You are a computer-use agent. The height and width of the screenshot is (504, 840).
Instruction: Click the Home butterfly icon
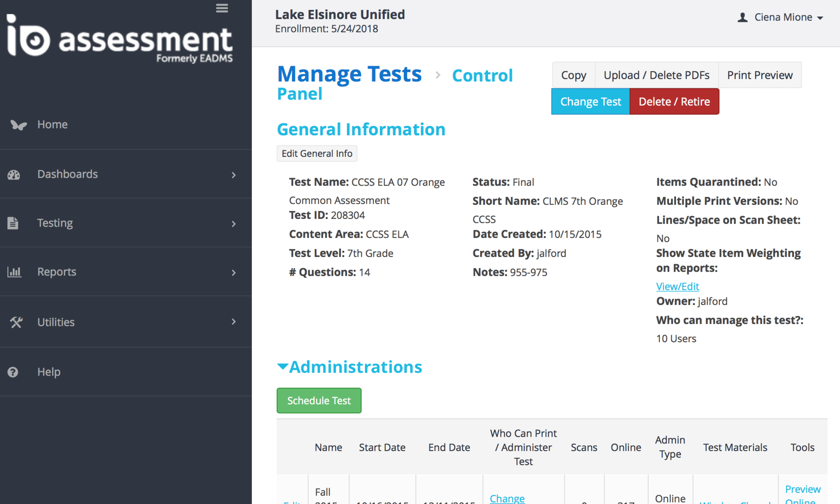(18, 125)
